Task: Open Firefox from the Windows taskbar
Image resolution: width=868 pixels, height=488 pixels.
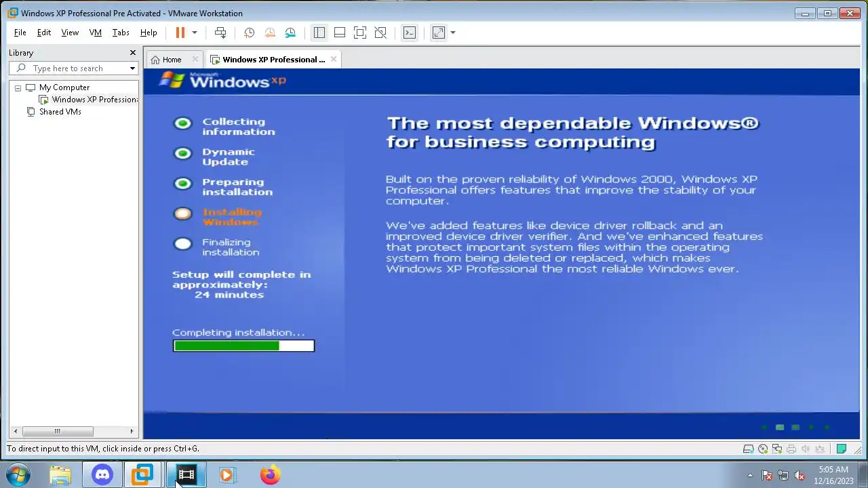Action: [270, 474]
